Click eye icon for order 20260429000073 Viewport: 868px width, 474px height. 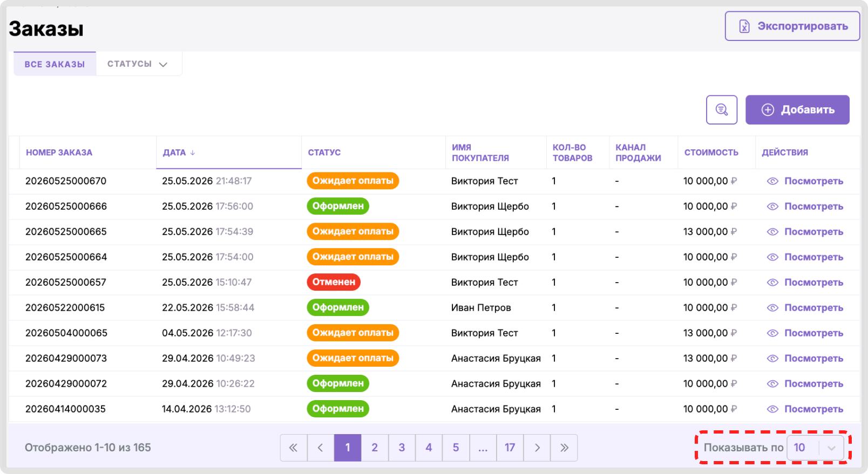[772, 359]
